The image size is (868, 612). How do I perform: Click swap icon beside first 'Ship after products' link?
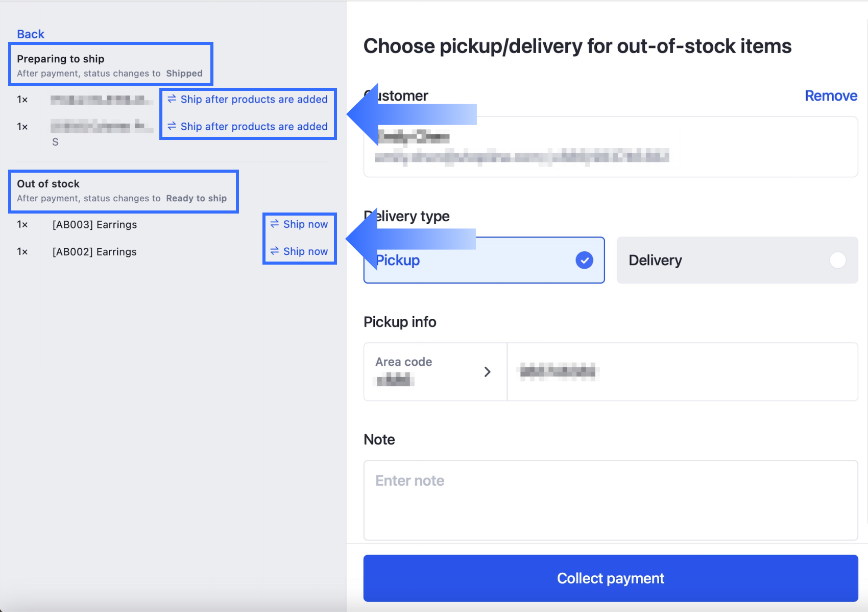pos(172,99)
